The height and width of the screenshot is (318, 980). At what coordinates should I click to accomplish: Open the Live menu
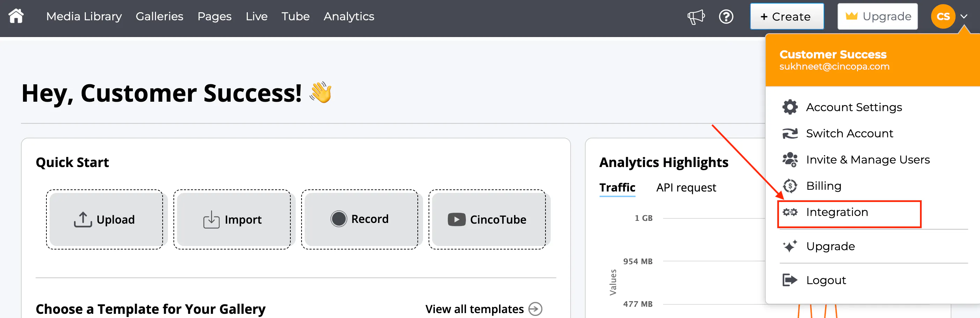click(257, 16)
